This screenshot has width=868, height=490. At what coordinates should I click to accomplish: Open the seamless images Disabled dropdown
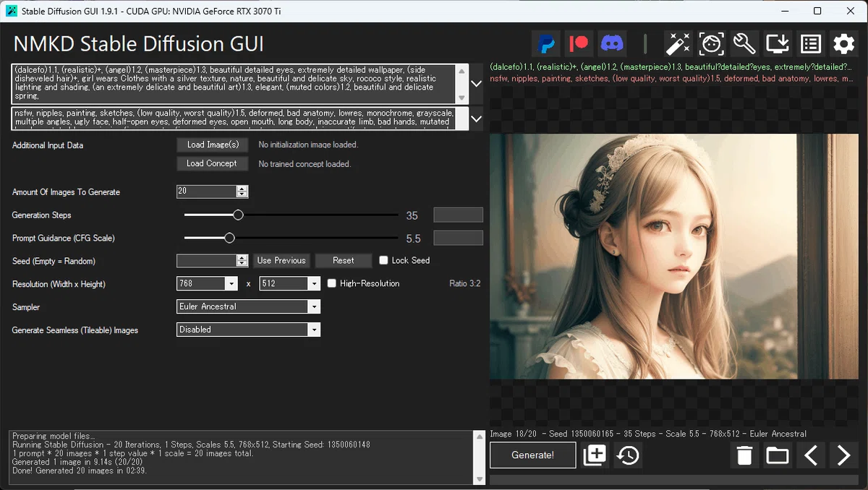click(x=314, y=330)
